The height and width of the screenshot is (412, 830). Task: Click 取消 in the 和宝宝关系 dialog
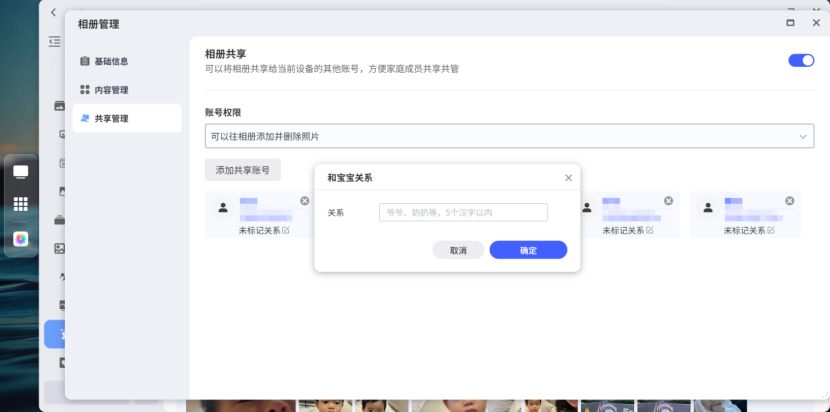(458, 250)
